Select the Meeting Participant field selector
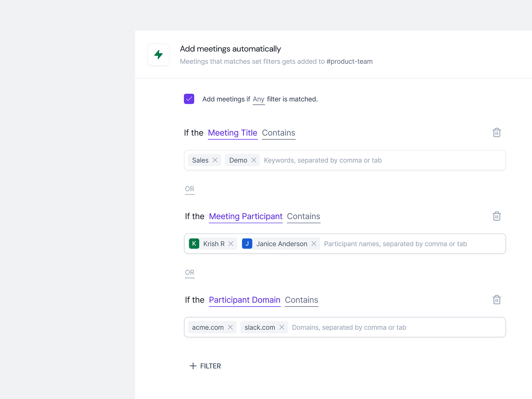 point(245,216)
